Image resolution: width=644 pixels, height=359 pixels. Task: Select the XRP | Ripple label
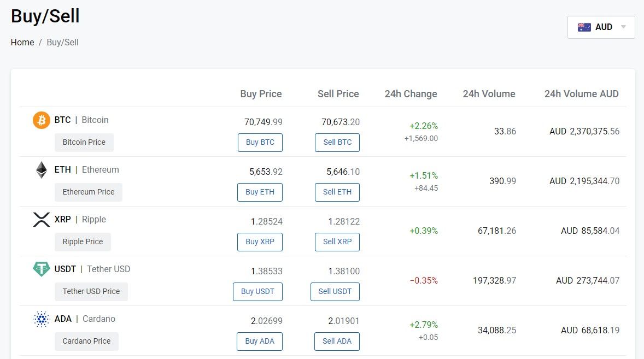pos(80,219)
